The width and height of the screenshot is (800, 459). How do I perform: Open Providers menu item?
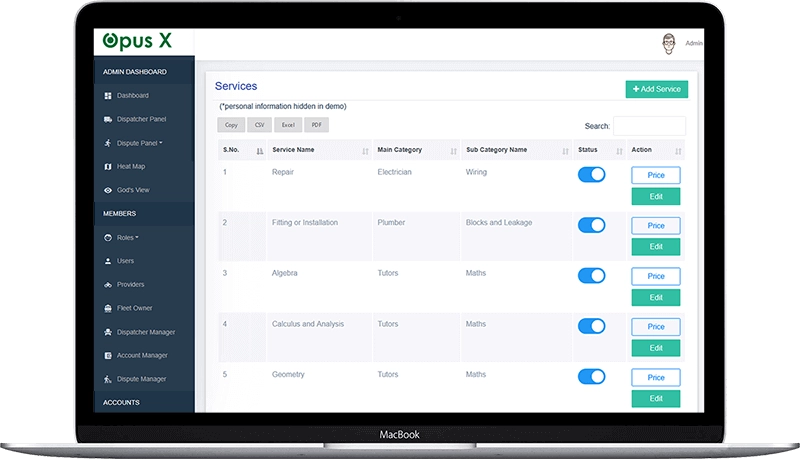click(130, 285)
